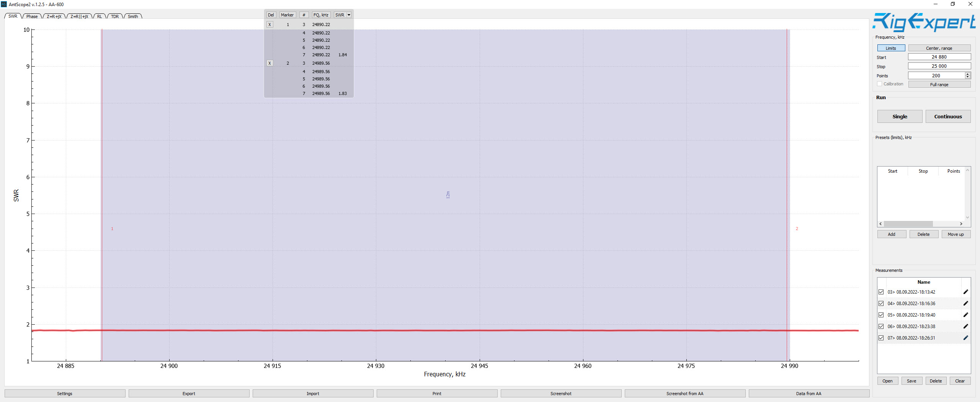Open the marker table column dropdown arrow
The height and width of the screenshot is (402, 980).
coord(349,15)
